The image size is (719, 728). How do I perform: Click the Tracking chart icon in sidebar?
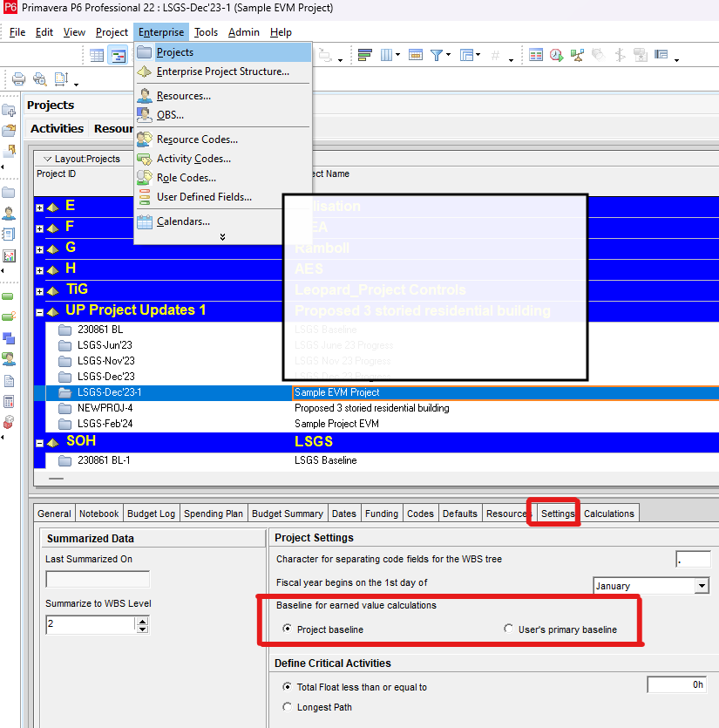click(x=9, y=255)
